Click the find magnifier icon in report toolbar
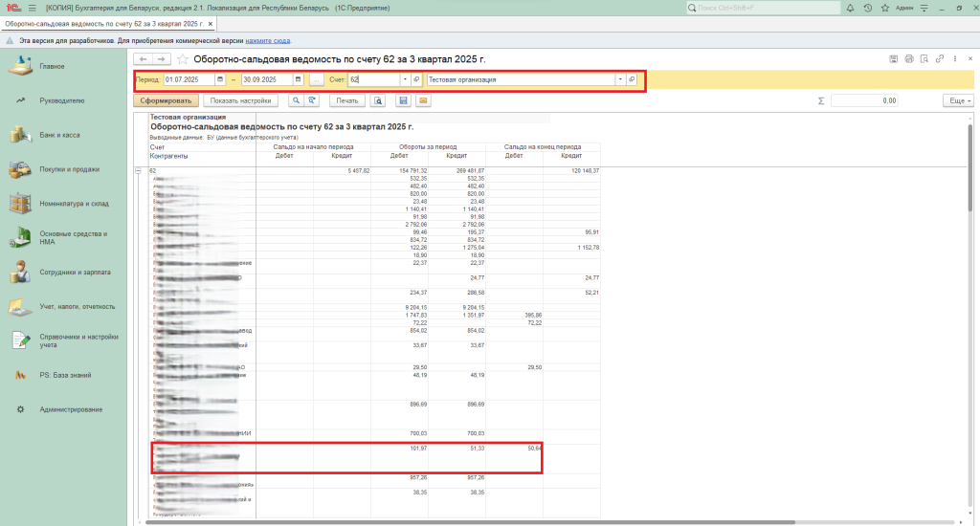Viewport: 980px width, 526px height. 297,100
